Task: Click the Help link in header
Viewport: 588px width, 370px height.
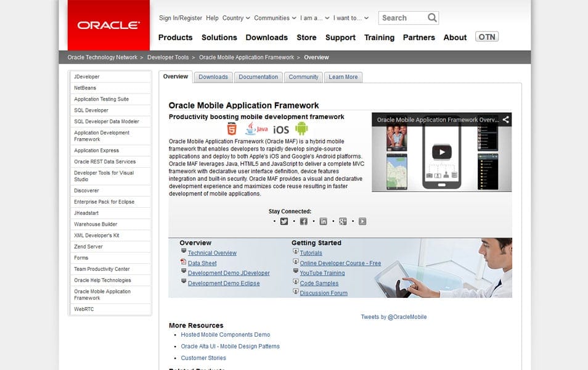Action: (x=212, y=18)
